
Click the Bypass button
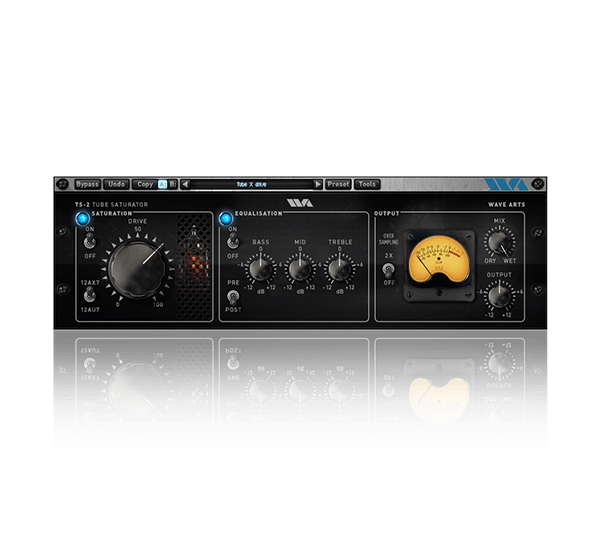(87, 184)
